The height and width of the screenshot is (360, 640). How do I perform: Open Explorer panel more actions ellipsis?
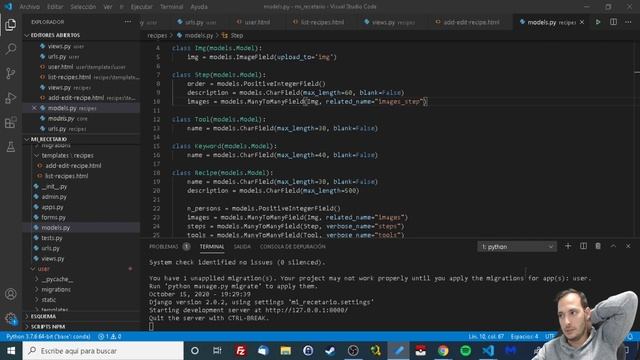(x=128, y=22)
